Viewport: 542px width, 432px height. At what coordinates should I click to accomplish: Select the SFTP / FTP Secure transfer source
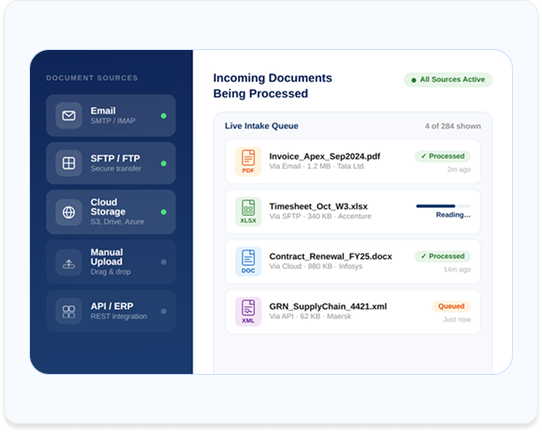pyautogui.click(x=111, y=163)
